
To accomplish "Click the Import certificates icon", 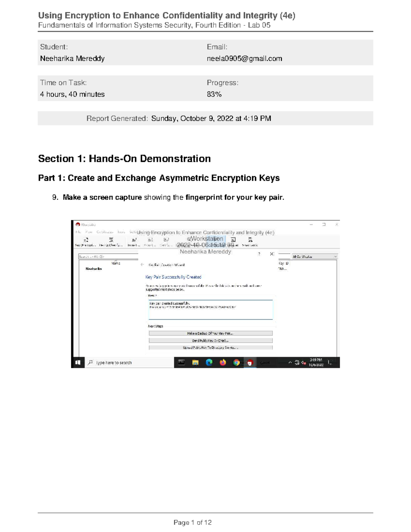I will (x=133, y=240).
